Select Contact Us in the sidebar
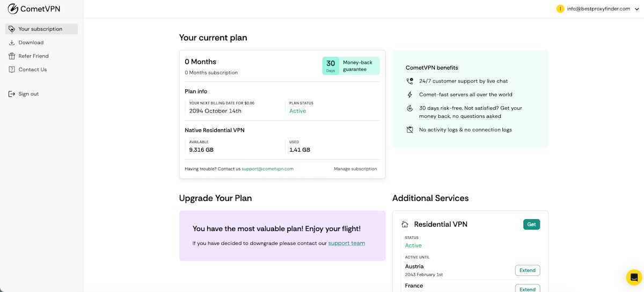 coord(32,70)
